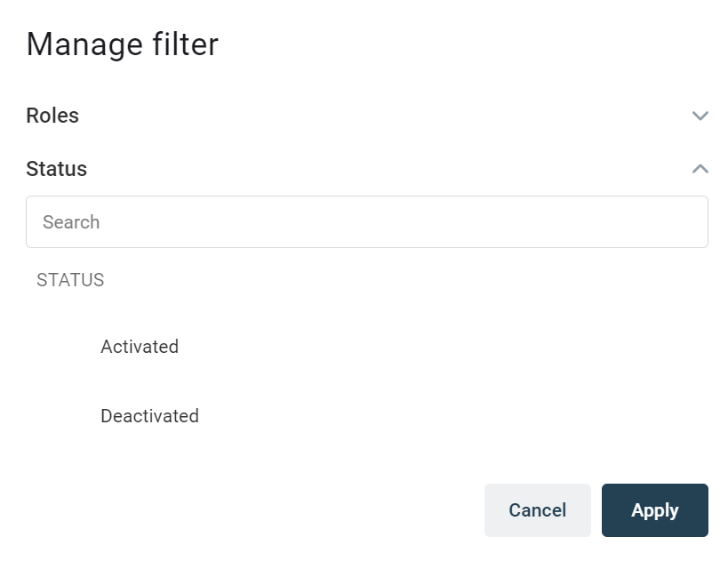The height and width of the screenshot is (561, 728).
Task: Click the Roles dropdown chevron
Action: [700, 116]
